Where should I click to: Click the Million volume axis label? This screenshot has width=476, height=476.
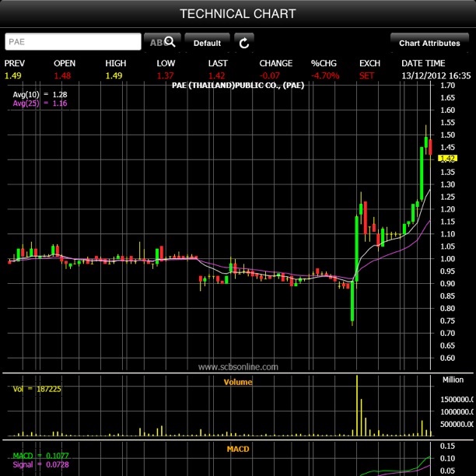[453, 380]
